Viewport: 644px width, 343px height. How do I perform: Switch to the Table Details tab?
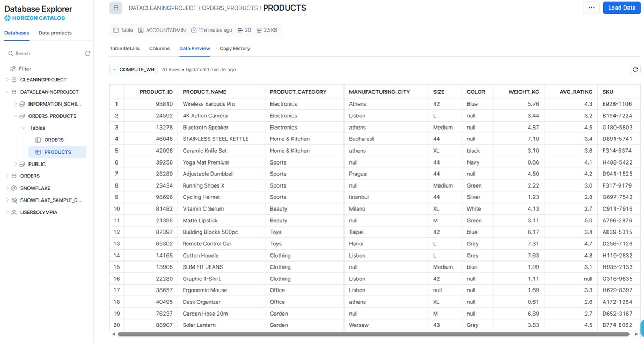[x=125, y=48]
